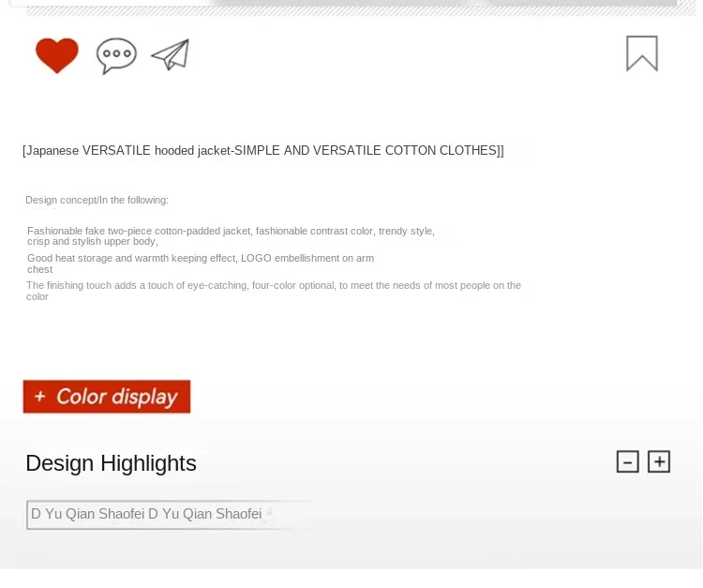The image size is (703, 588).
Task: Click the small mark after Shaofei text
Action: [269, 513]
